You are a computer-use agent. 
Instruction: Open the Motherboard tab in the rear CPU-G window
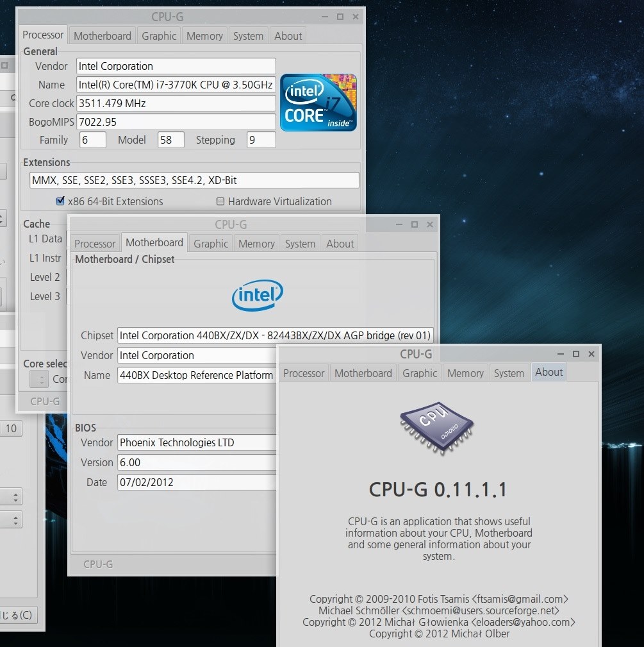click(103, 36)
